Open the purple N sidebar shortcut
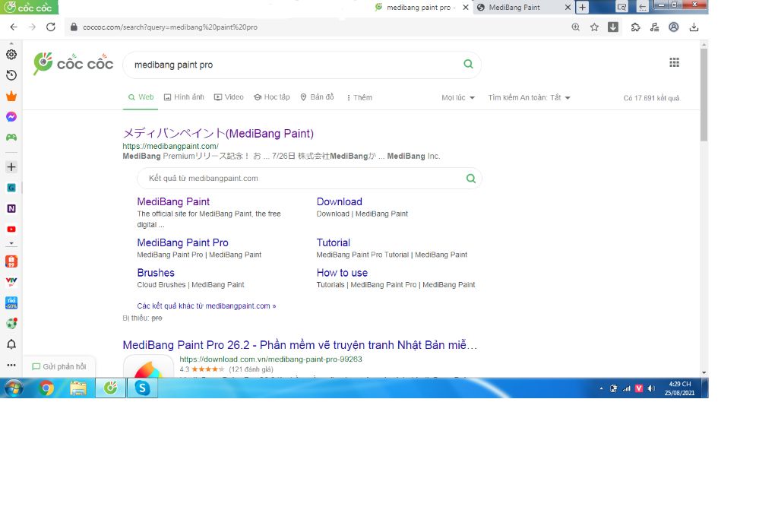 pyautogui.click(x=11, y=208)
